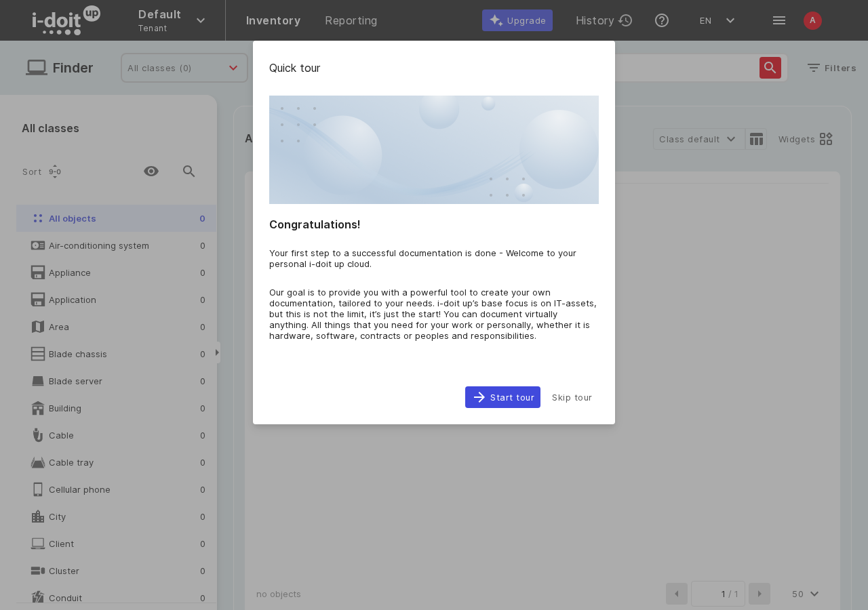
Task: Start the quick tour
Action: tap(502, 397)
